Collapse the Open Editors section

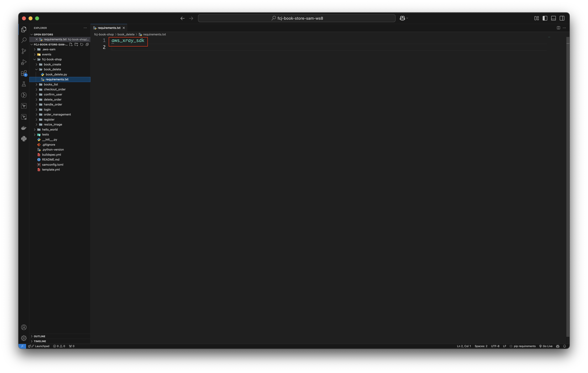[x=31, y=34]
